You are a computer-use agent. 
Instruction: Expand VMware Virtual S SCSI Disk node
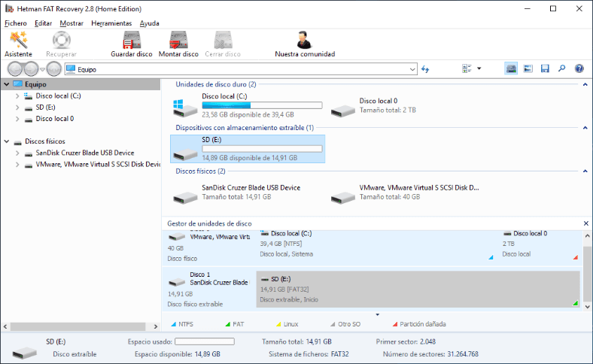(17, 165)
